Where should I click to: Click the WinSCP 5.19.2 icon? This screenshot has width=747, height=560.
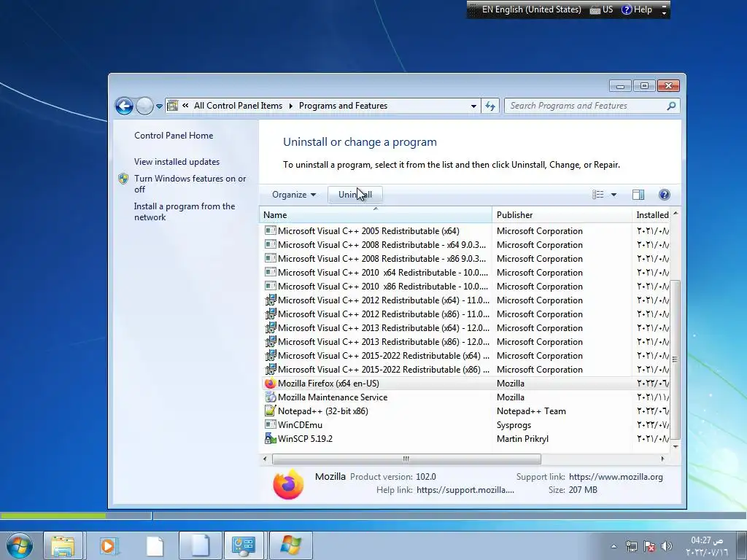pyautogui.click(x=270, y=438)
